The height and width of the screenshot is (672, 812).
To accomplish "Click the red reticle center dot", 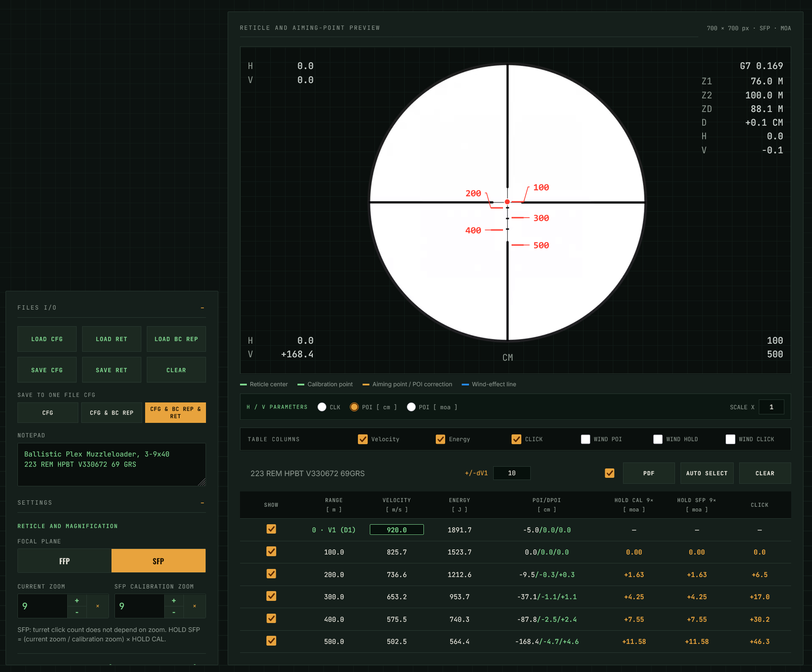I will pos(507,202).
